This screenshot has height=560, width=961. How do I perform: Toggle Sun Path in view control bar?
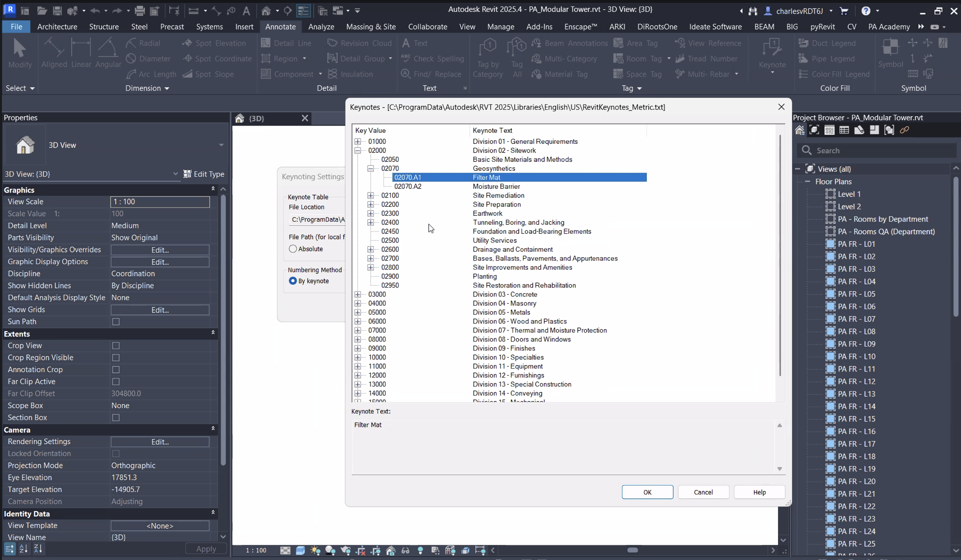pos(316,551)
